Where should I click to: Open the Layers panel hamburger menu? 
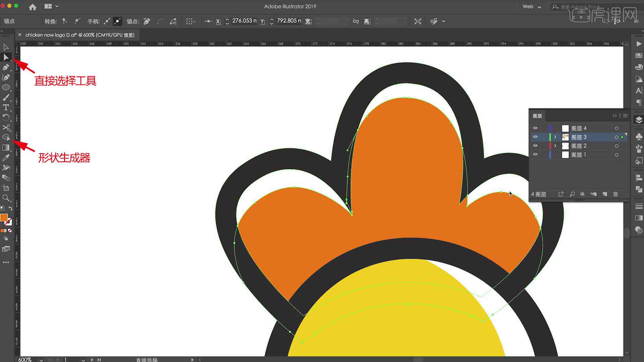tap(625, 116)
